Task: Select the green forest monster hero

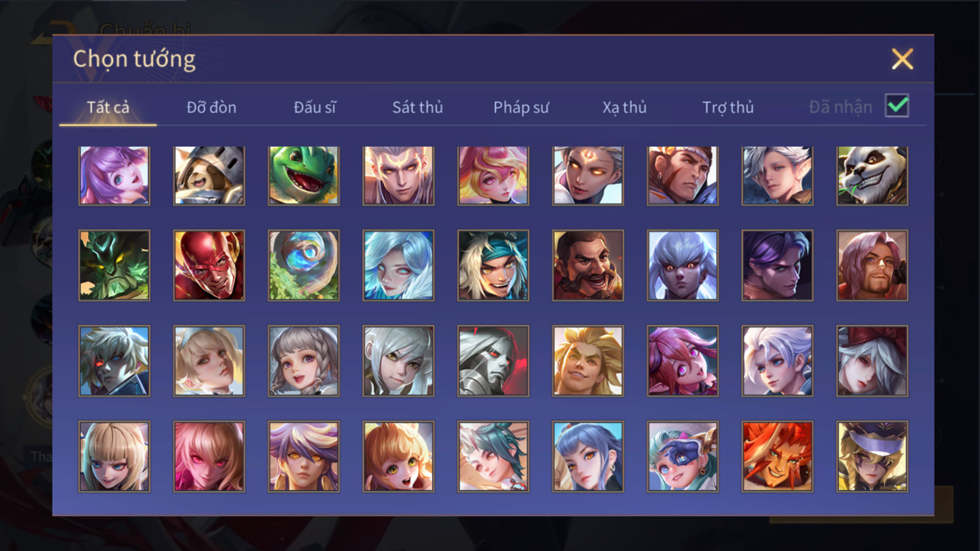Action: [x=114, y=265]
